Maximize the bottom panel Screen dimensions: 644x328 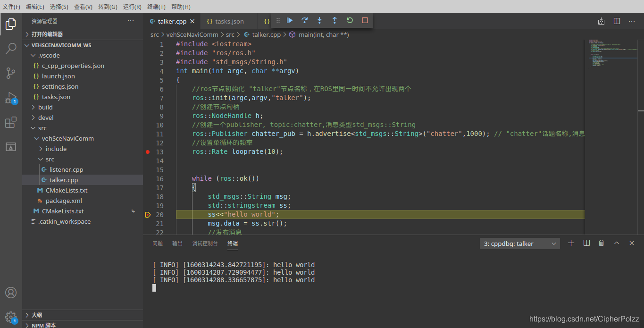pyautogui.click(x=616, y=243)
